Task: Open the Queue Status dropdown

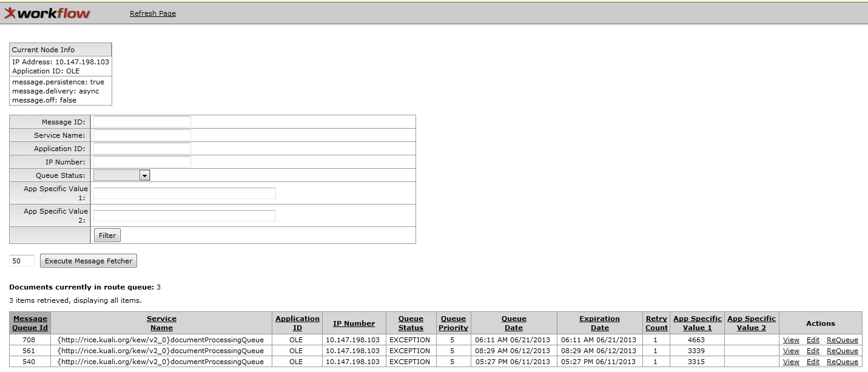Action: pos(121,175)
